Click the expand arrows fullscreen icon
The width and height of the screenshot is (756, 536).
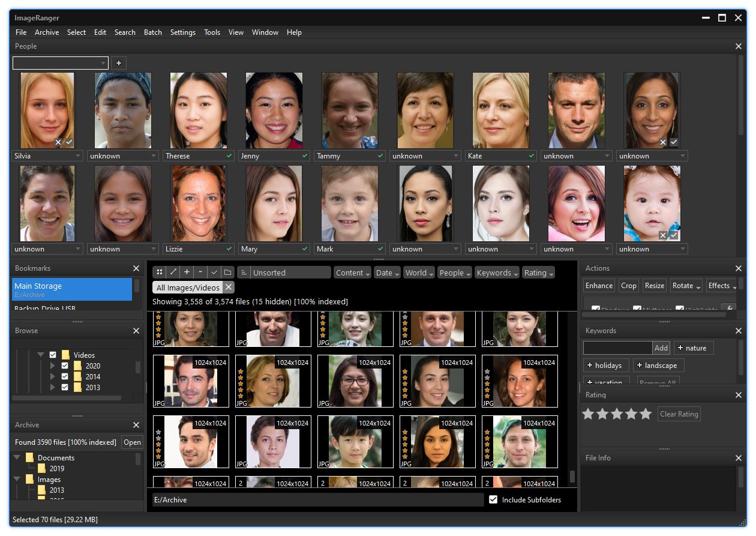(x=173, y=273)
